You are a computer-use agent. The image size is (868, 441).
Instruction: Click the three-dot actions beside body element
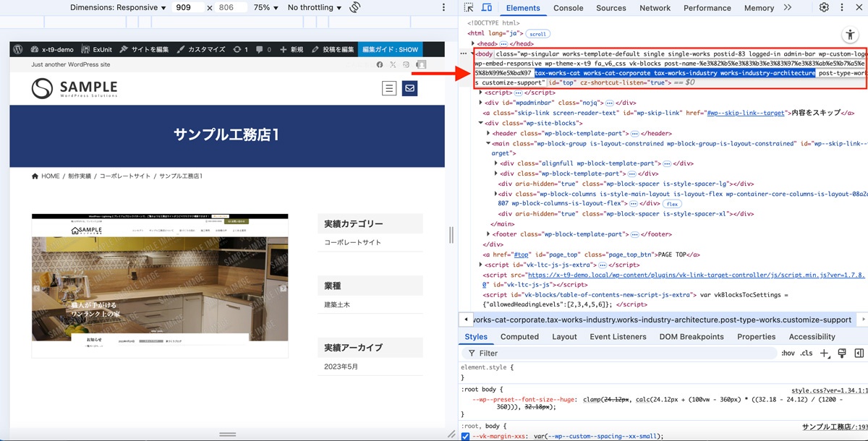coord(464,53)
